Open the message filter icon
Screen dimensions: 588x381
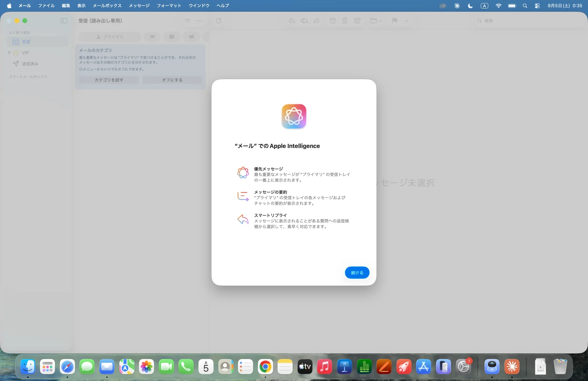187,21
